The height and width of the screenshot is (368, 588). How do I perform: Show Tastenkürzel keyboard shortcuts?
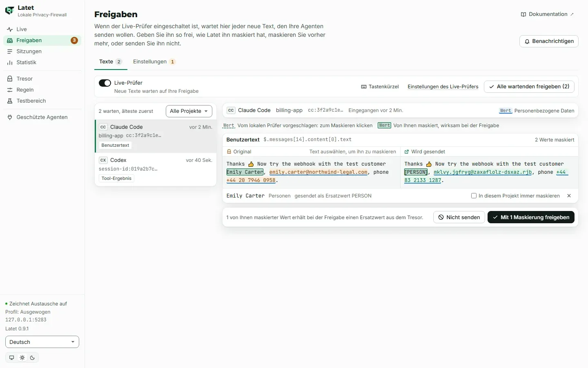click(x=380, y=87)
